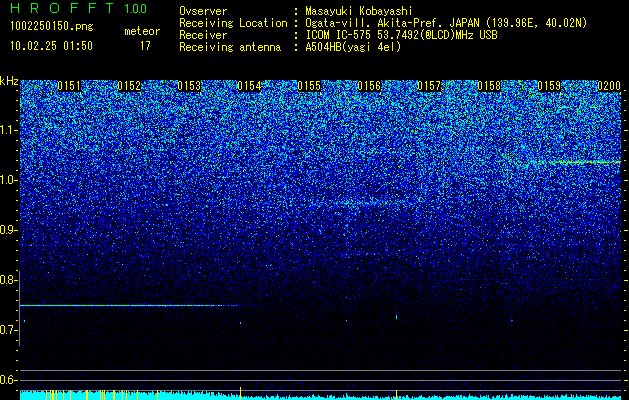Click the 0155 time marker

point(309,86)
